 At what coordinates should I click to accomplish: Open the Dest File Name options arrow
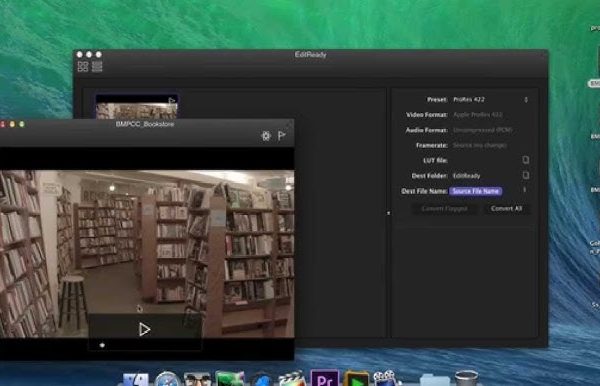coord(525,190)
